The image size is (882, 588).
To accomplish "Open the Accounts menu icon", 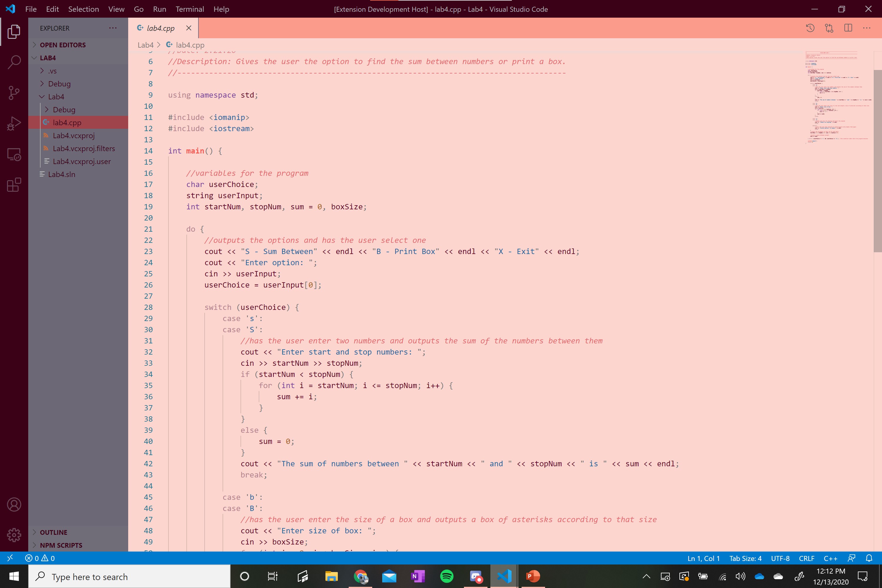I will 14,505.
